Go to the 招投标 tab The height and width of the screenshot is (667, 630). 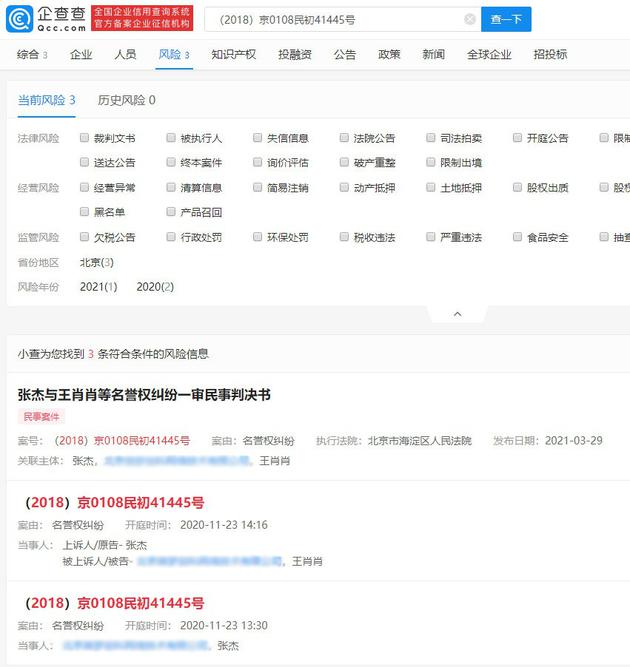[550, 54]
